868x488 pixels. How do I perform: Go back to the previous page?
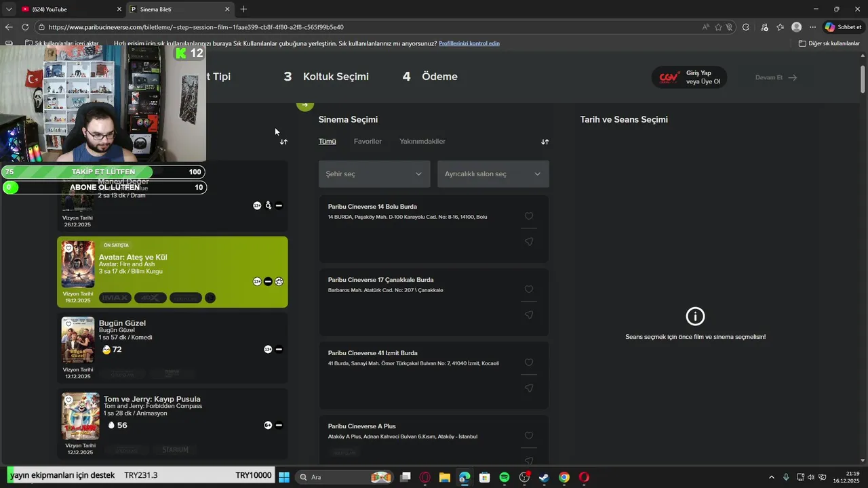(9, 27)
